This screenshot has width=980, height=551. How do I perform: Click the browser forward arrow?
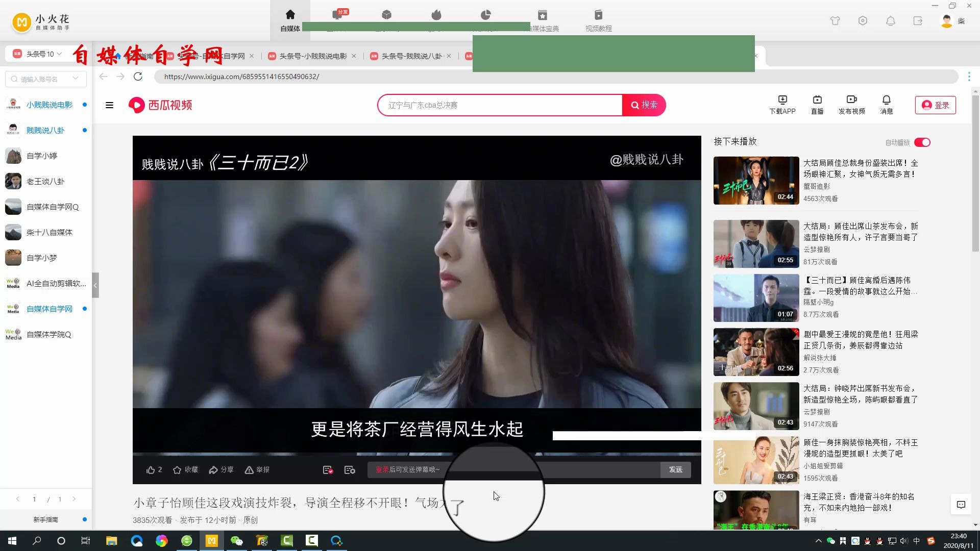click(120, 77)
